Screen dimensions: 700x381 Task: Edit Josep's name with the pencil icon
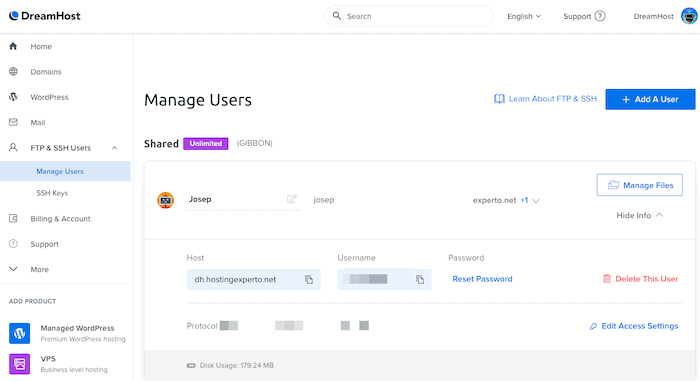click(x=292, y=199)
